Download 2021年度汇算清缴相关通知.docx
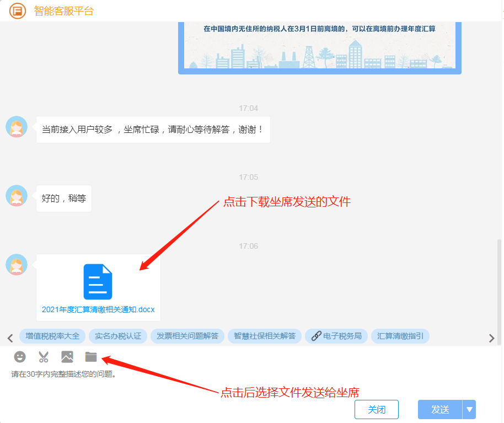Image resolution: width=504 pixels, height=423 pixels. click(98, 309)
